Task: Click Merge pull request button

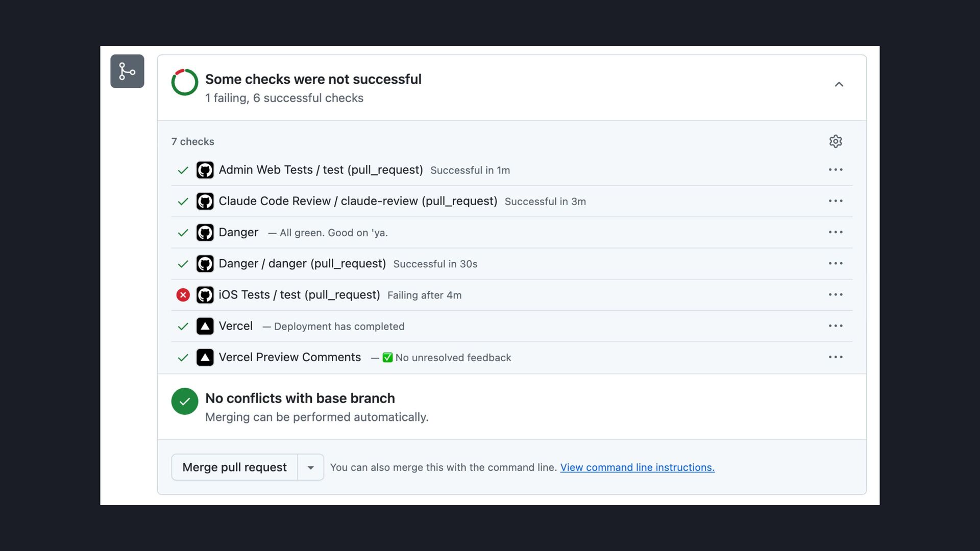Action: [x=235, y=467]
